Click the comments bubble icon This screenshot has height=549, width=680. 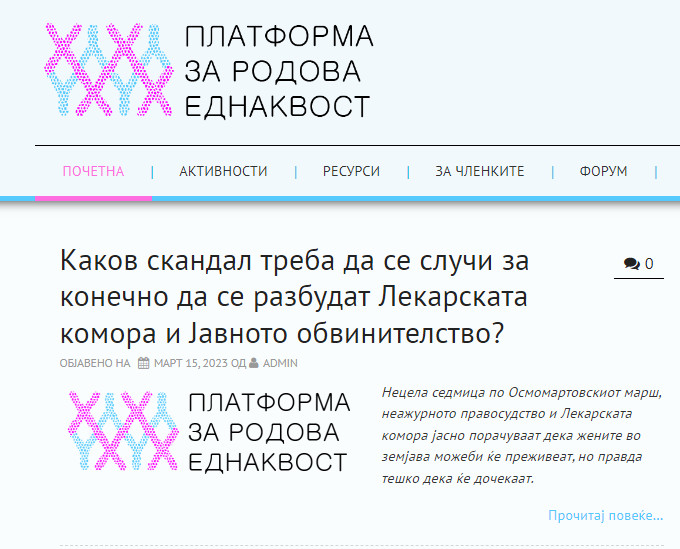pos(631,263)
